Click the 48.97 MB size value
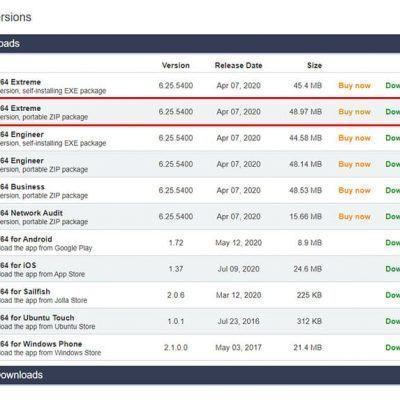Viewport: 400px width, 400px height. [x=305, y=112]
